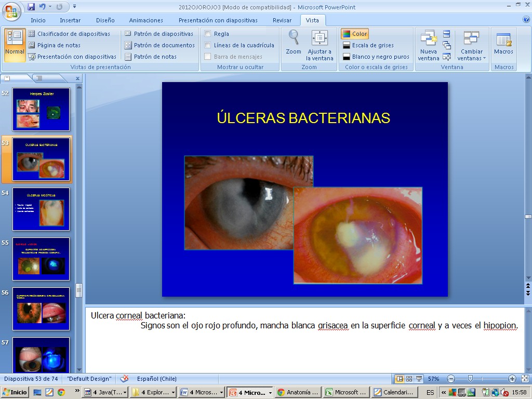Click the Office button logo

(x=11, y=10)
